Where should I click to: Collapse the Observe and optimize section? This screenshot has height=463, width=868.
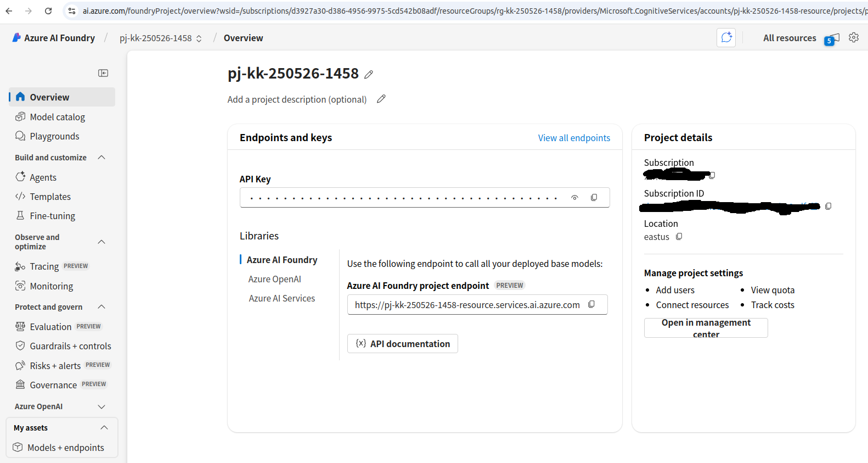tap(101, 242)
